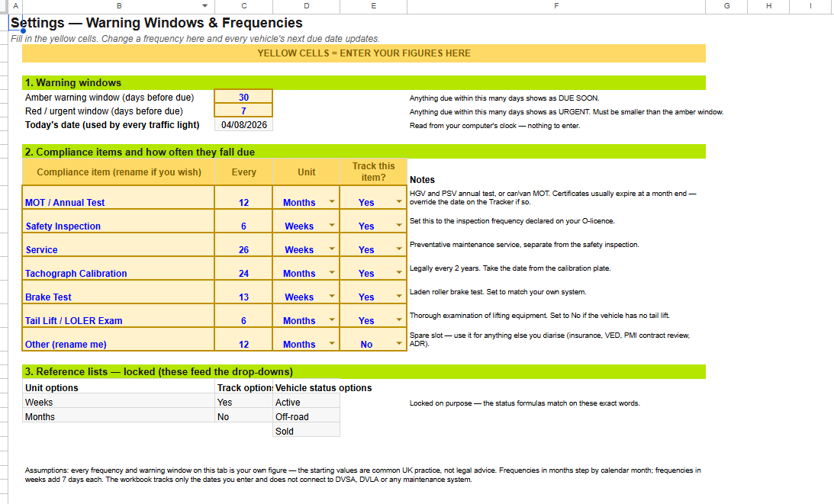Open the Track dropdown for MOT / Annual Test

pos(399,202)
